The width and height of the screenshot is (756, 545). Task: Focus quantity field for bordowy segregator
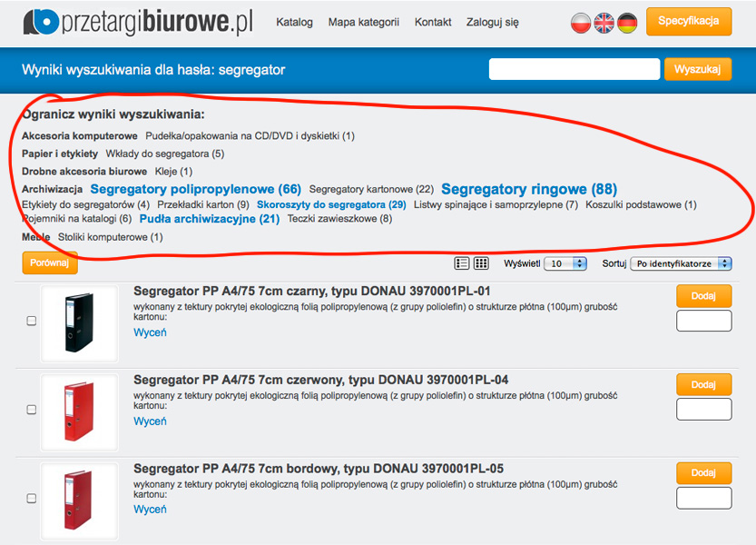tap(704, 498)
